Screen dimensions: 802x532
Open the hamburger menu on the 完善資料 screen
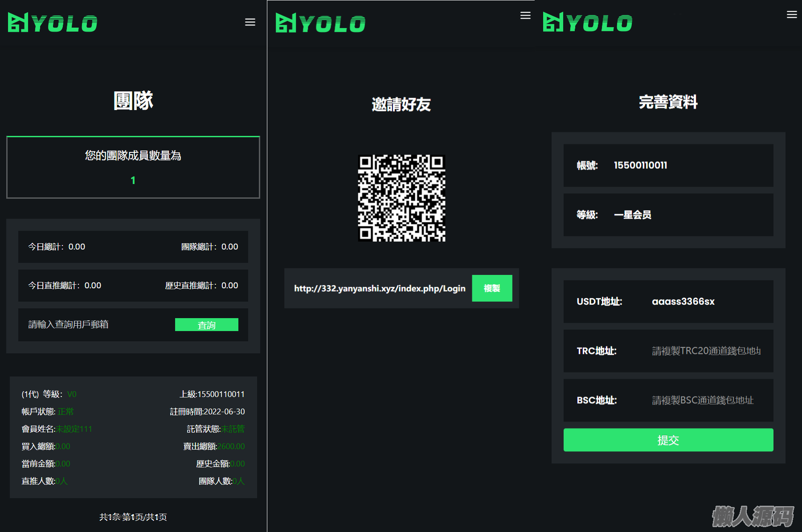792,15
